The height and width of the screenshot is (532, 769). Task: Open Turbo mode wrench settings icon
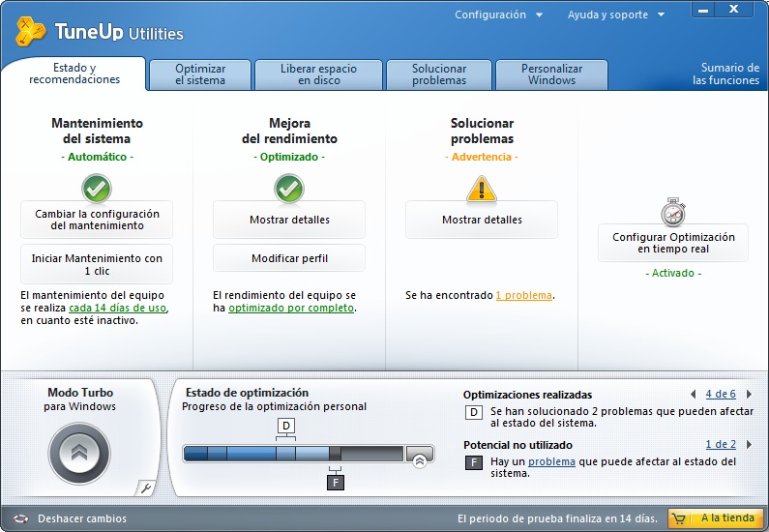(x=146, y=488)
